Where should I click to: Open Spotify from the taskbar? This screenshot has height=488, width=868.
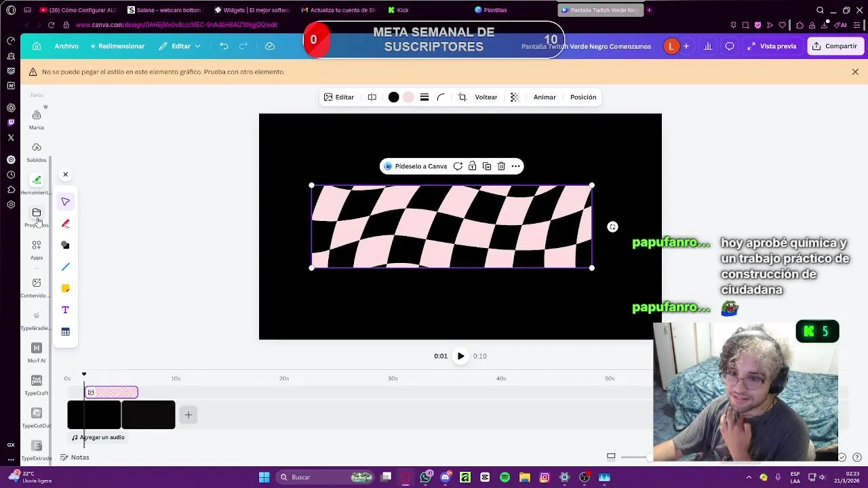click(x=505, y=477)
